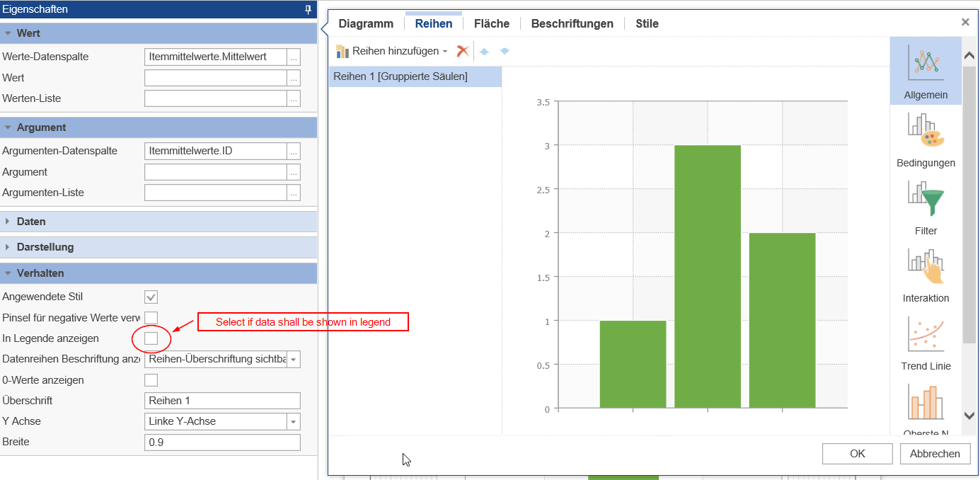Browse Argument field with ellipsis button
Image resolution: width=980 pixels, height=480 pixels.
coord(294,172)
